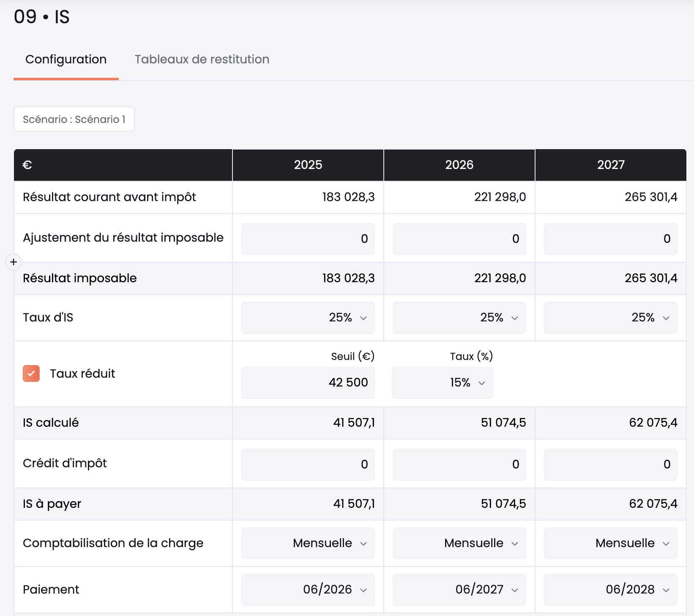The image size is (694, 616).
Task: Expand the reduced rate 15% dropdown
Action: (x=442, y=383)
